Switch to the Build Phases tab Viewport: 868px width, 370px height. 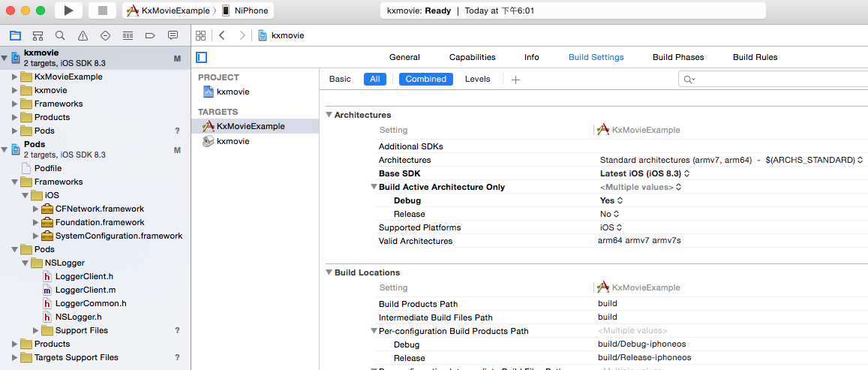point(678,57)
